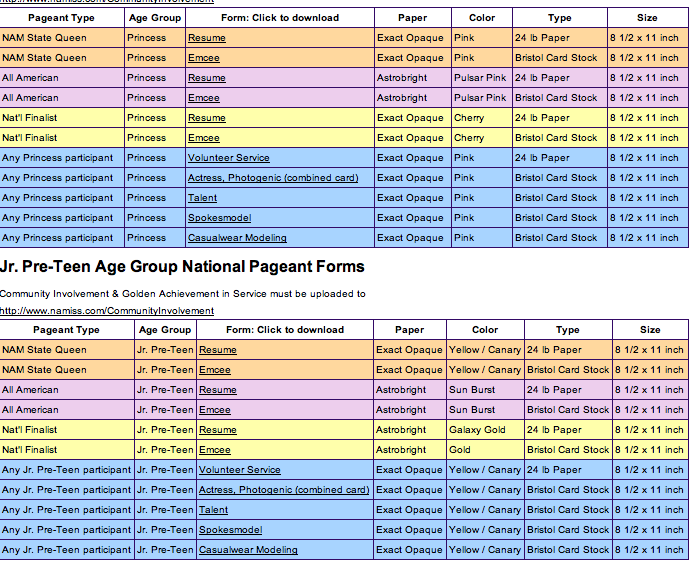The image size is (697, 566).
Task: Click Cherry cell in Nat'l Finalist Princess Resume row
Action: click(482, 118)
